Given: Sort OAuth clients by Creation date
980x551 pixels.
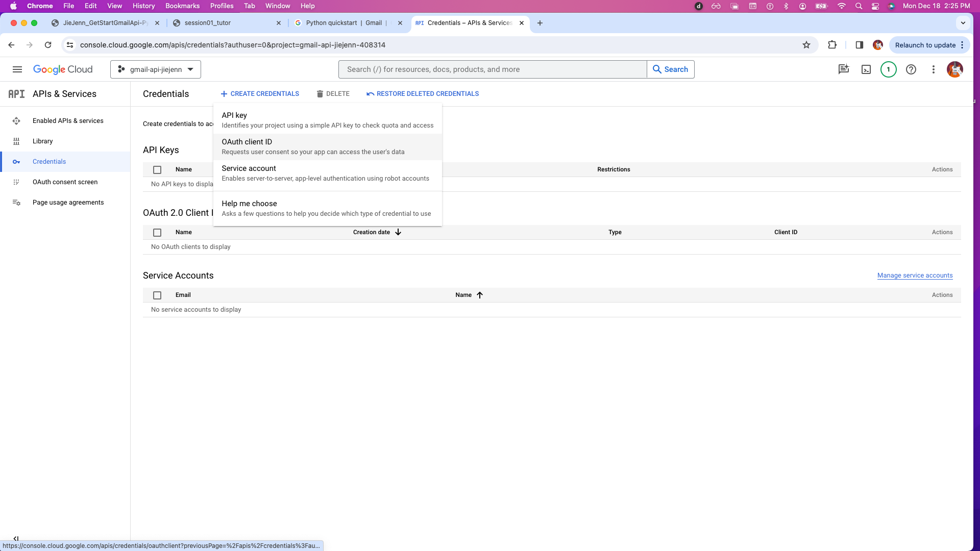Looking at the screenshot, I should click(377, 232).
